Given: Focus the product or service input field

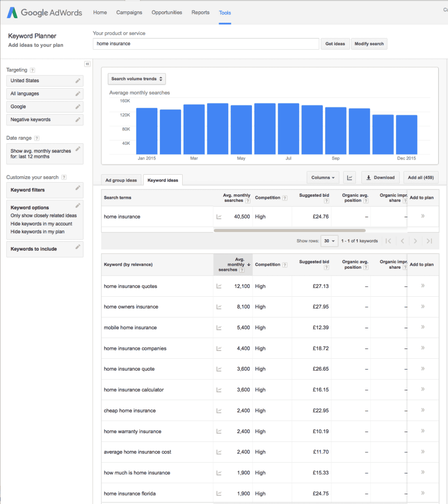Looking at the screenshot, I should (206, 44).
